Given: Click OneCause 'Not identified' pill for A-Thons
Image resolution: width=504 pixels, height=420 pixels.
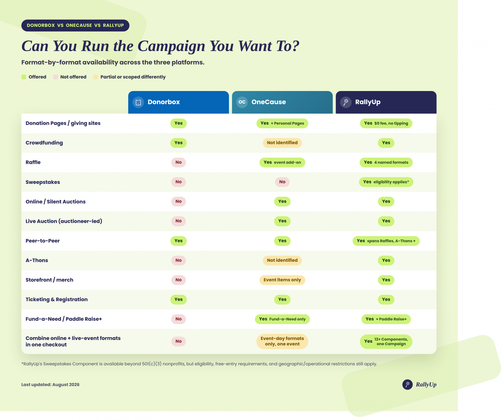Looking at the screenshot, I should coord(282,261).
